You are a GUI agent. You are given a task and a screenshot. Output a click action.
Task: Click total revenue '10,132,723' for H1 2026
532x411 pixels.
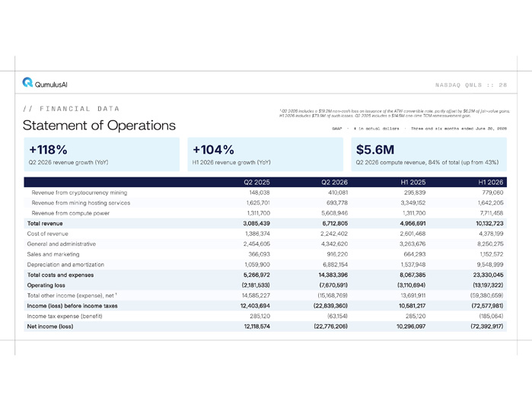point(489,223)
